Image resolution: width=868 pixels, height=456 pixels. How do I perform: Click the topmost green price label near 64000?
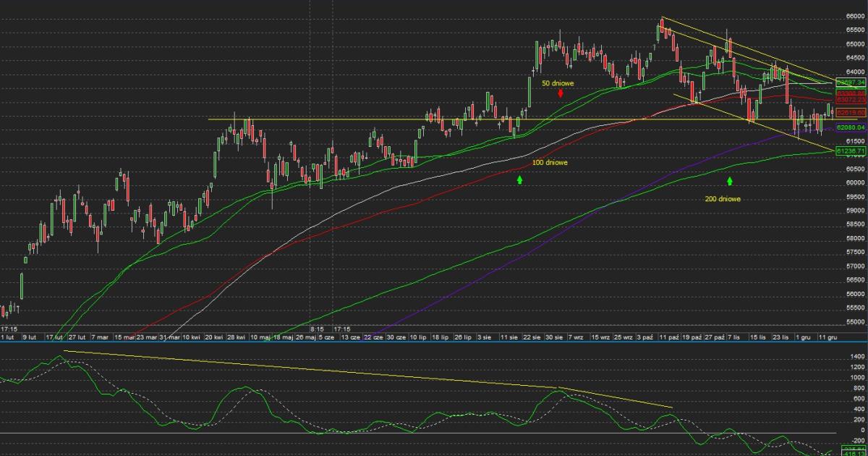[851, 82]
